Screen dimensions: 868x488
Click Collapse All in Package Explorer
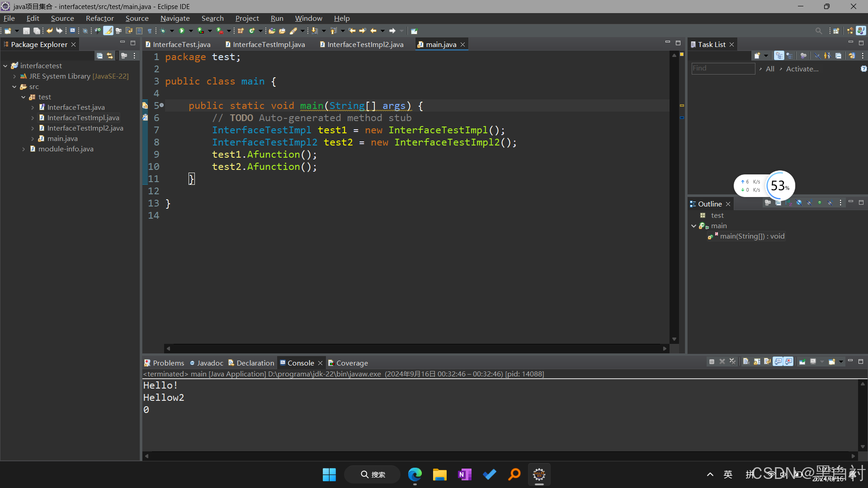pyautogui.click(x=99, y=56)
